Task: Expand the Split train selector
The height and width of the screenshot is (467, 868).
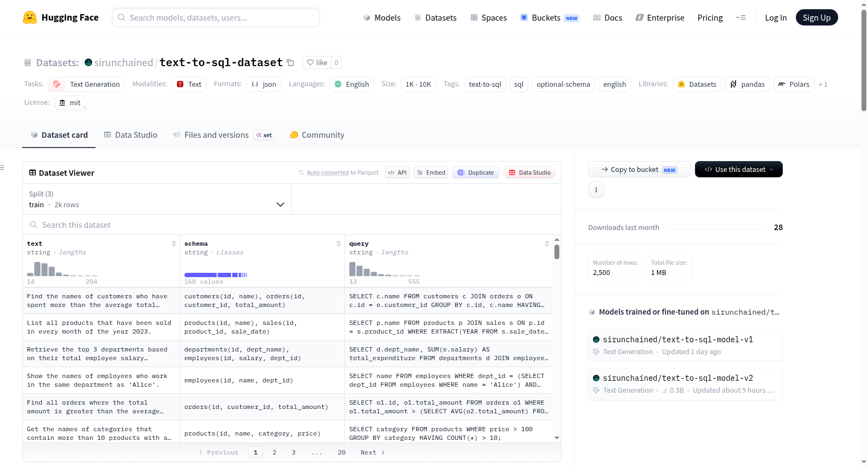Action: tap(157, 199)
